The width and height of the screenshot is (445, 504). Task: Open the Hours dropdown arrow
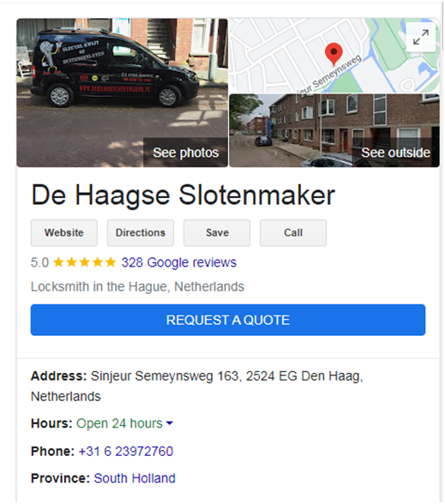[x=170, y=423]
